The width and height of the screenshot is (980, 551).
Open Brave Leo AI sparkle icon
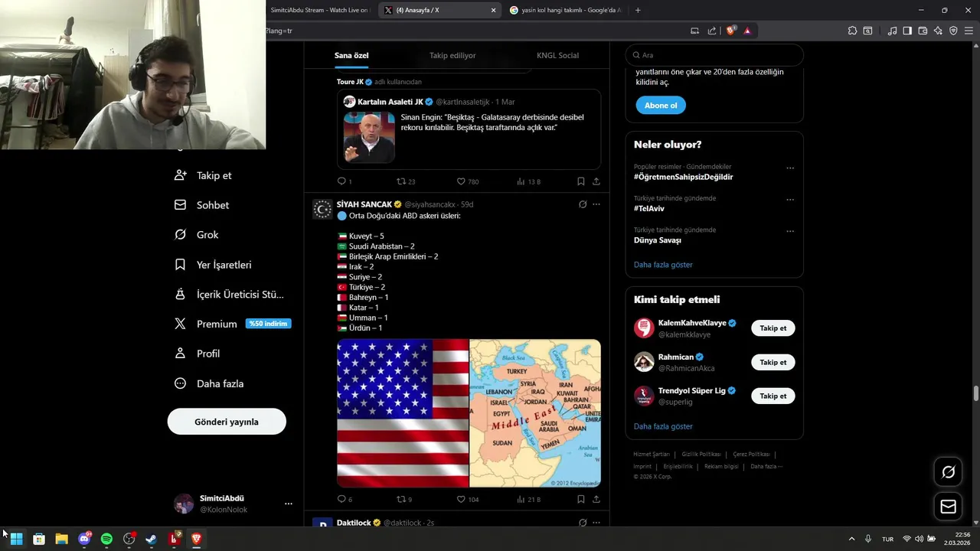pyautogui.click(x=938, y=31)
